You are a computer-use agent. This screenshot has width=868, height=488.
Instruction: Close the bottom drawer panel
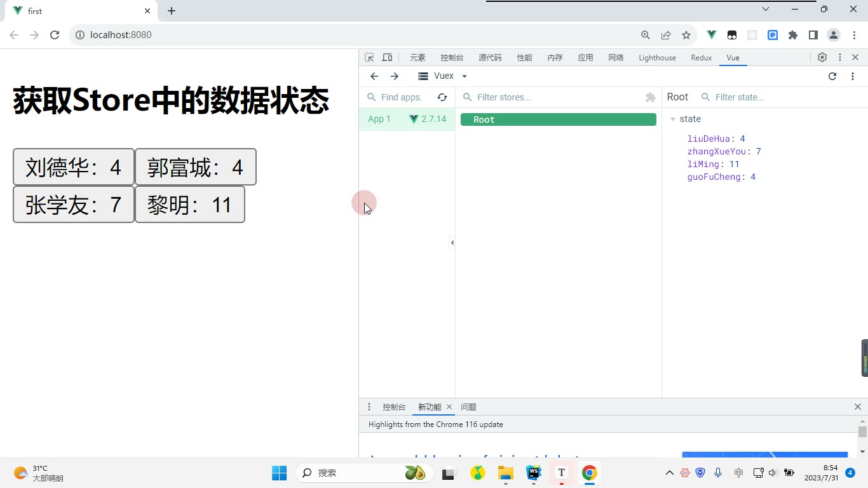(857, 407)
